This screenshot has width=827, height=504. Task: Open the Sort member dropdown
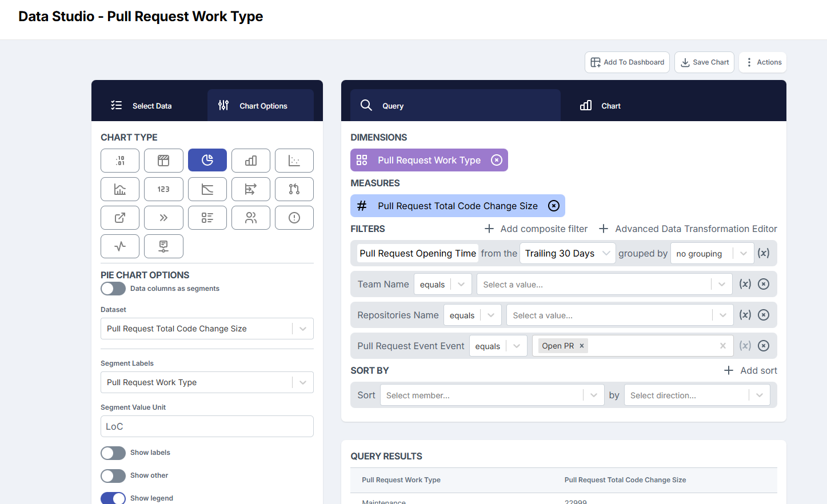pos(492,395)
